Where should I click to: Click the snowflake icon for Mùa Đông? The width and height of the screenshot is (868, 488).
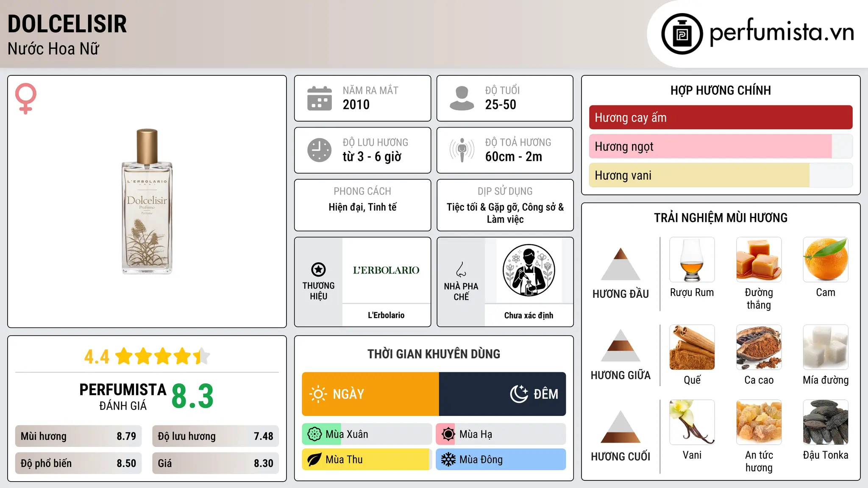448,460
